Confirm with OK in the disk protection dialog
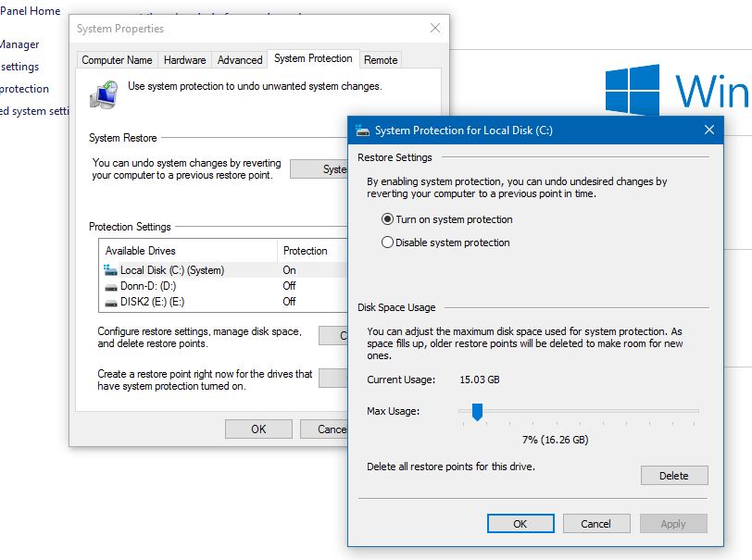Screen dimensions: 752x560 pos(520,523)
